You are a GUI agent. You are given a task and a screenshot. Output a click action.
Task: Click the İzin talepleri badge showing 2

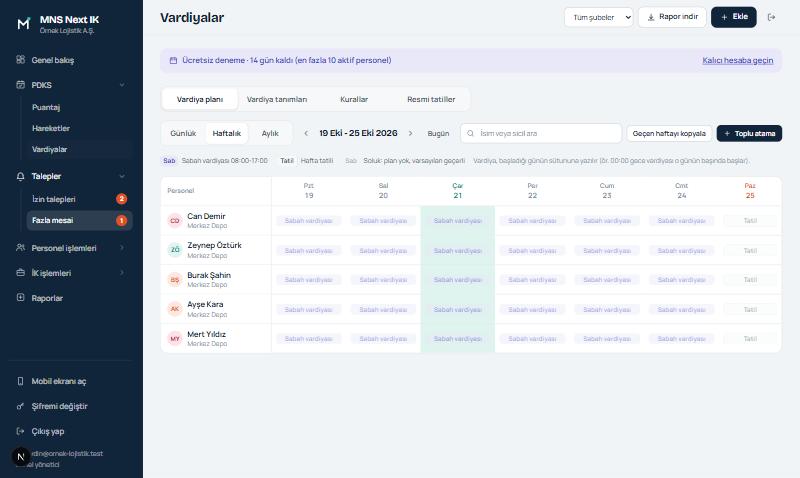pos(121,199)
